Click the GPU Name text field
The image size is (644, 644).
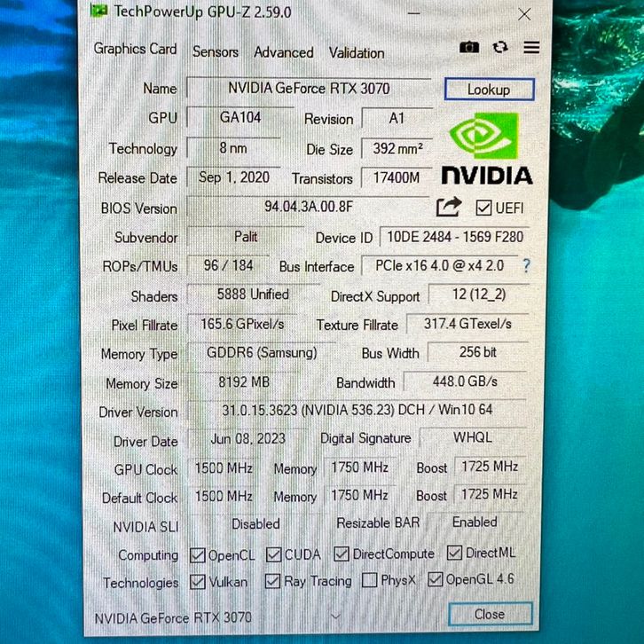(309, 89)
